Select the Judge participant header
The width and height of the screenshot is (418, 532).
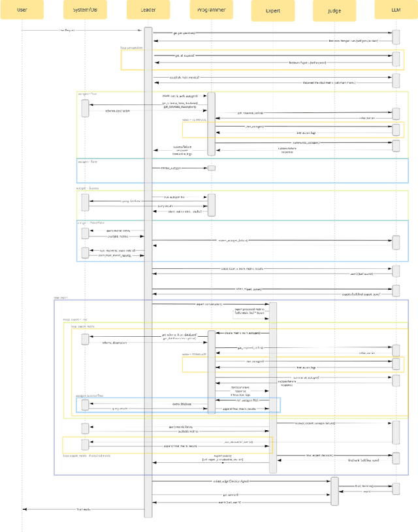point(334,10)
